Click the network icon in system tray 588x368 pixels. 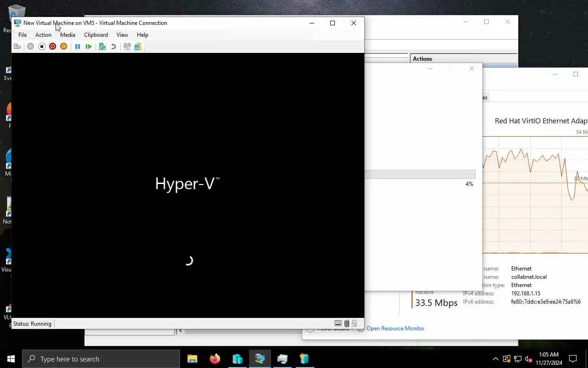click(518, 359)
